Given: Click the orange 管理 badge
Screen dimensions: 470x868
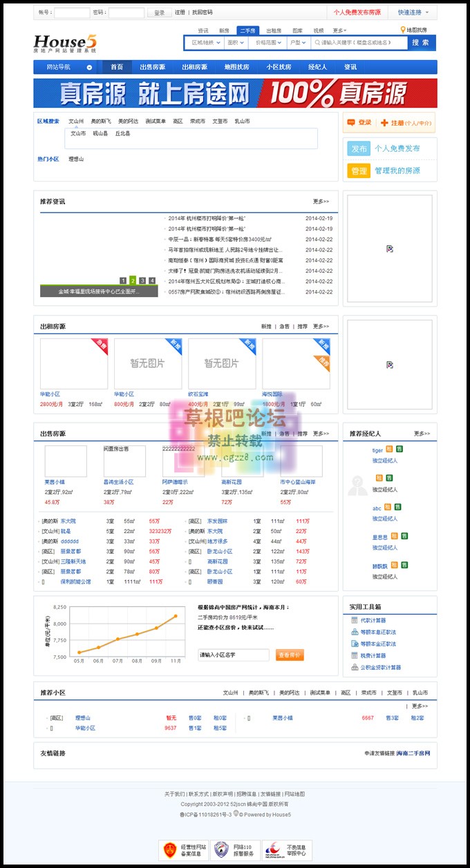Looking at the screenshot, I should (x=359, y=171).
